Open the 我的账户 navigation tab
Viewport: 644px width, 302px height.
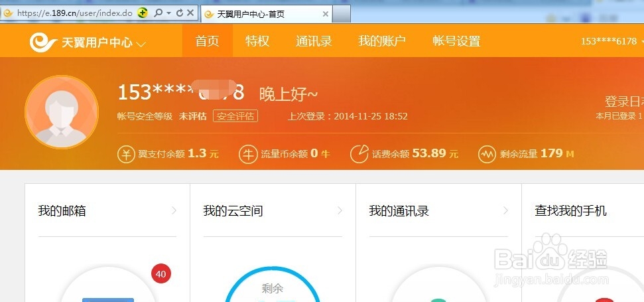point(382,41)
